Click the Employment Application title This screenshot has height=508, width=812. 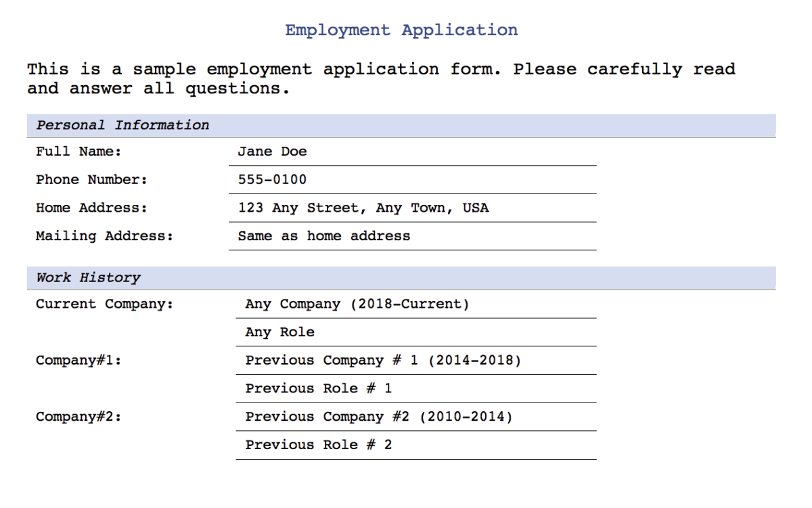click(x=401, y=30)
